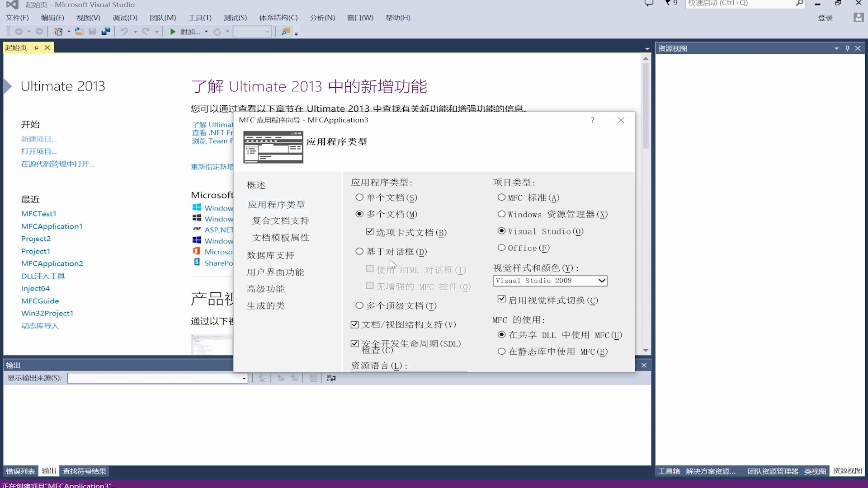Image resolution: width=868 pixels, height=488 pixels.
Task: Go to User Interface Features wizard page
Action: click(275, 272)
